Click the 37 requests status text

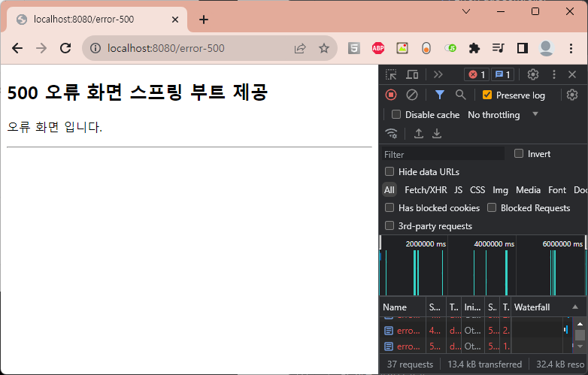(x=410, y=364)
